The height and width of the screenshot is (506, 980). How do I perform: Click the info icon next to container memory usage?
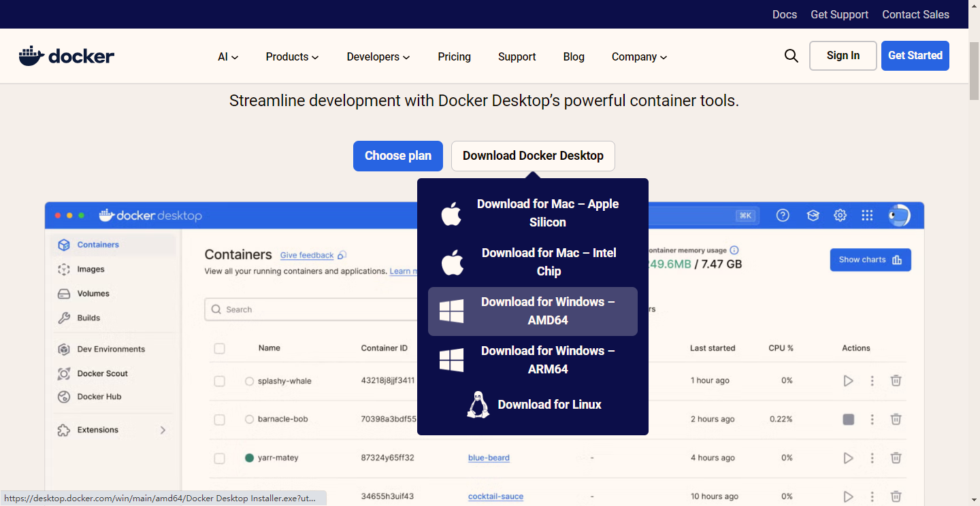click(734, 250)
